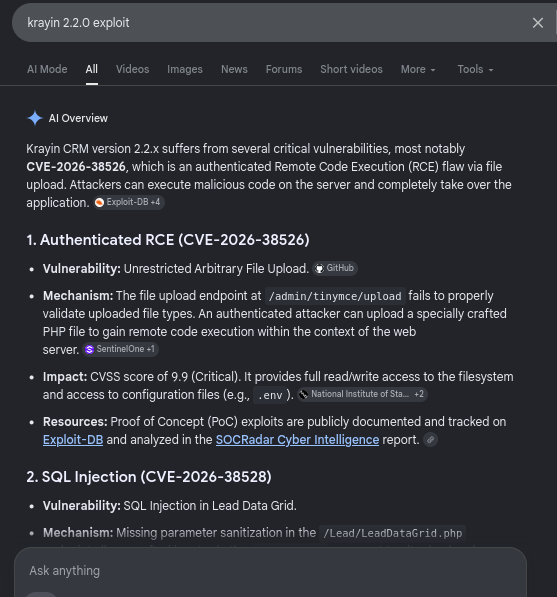Clear the search box with the X icon
The image size is (557, 597).
coord(538,23)
